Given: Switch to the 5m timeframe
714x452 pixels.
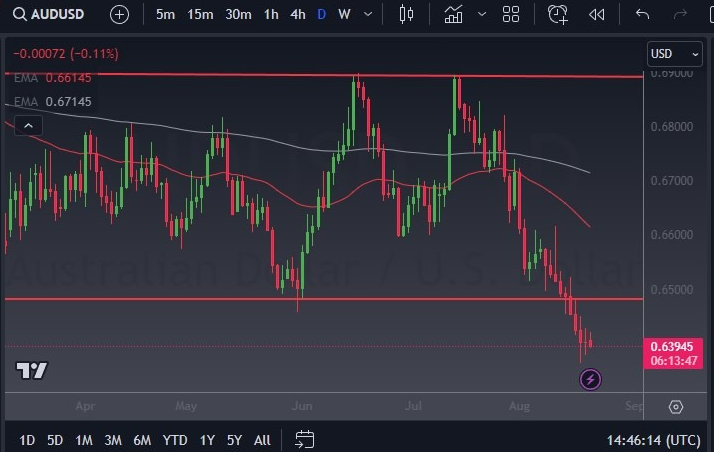Looking at the screenshot, I should (x=166, y=15).
